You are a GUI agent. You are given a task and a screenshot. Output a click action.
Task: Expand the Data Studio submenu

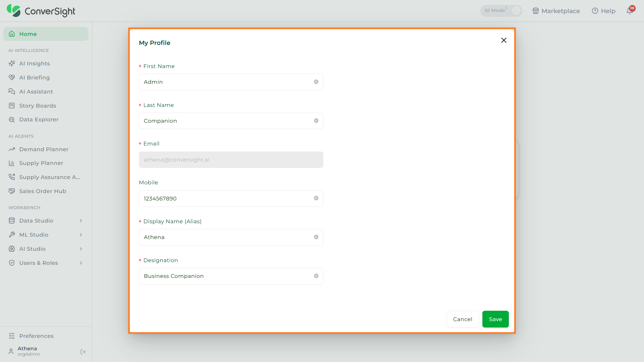tap(81, 221)
